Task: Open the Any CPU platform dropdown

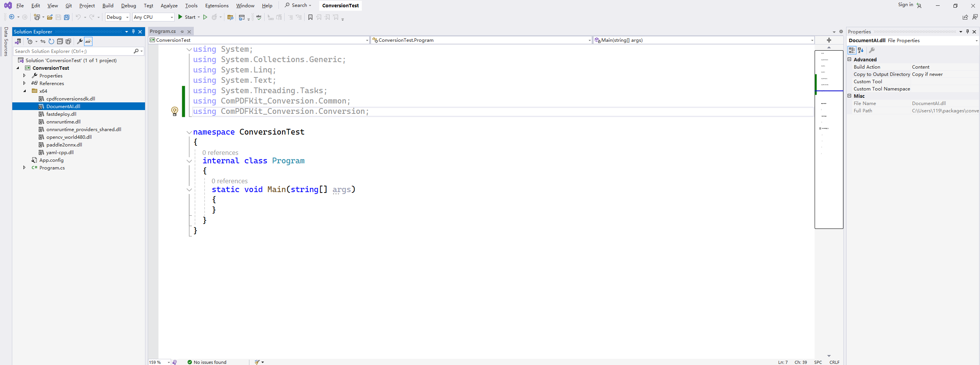Action: pos(153,17)
